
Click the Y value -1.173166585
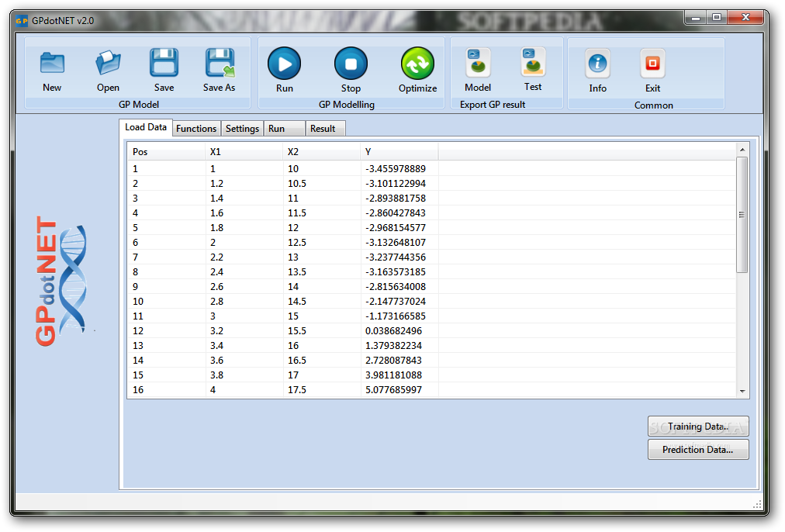pos(396,316)
